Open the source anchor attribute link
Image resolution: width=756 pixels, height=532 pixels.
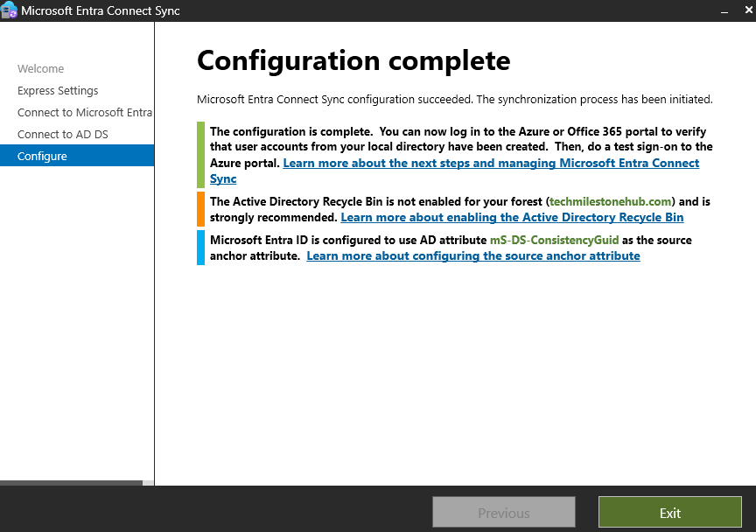tap(473, 256)
